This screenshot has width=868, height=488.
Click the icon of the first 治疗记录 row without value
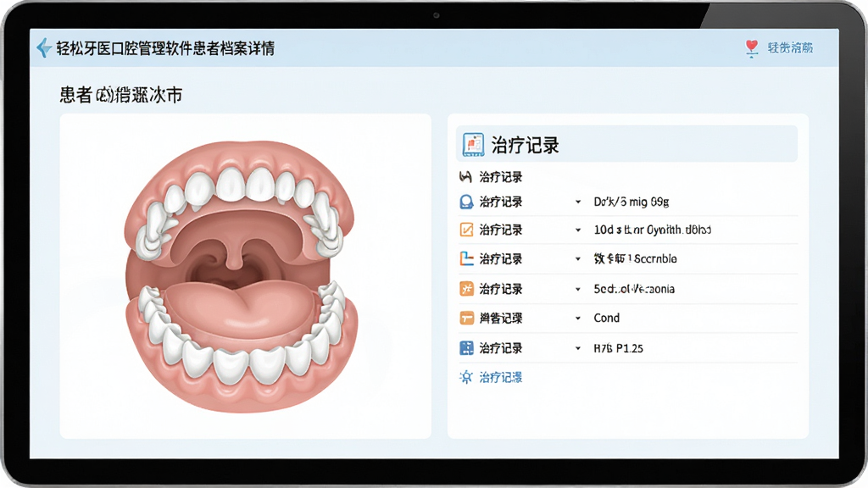point(465,177)
